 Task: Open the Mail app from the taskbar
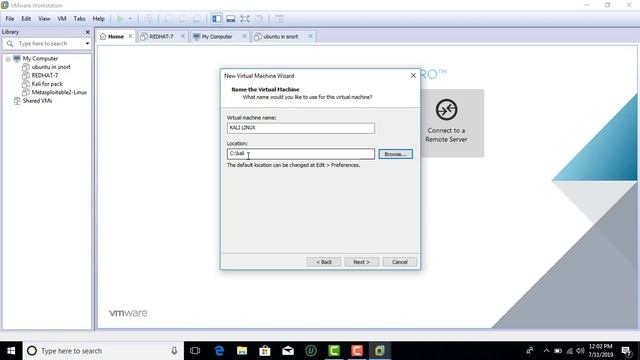pos(288,351)
